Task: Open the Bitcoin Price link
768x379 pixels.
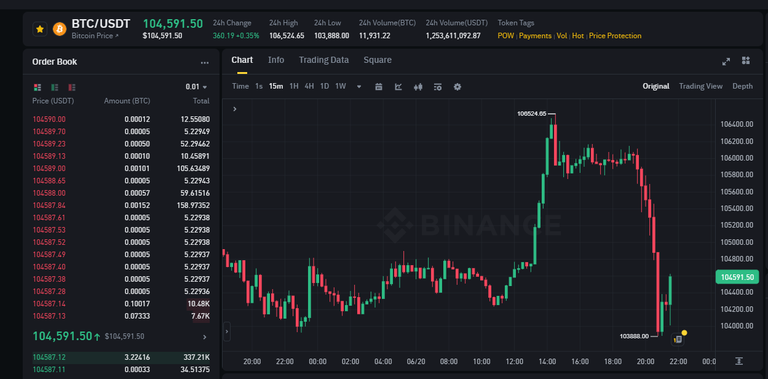Action: 95,36
